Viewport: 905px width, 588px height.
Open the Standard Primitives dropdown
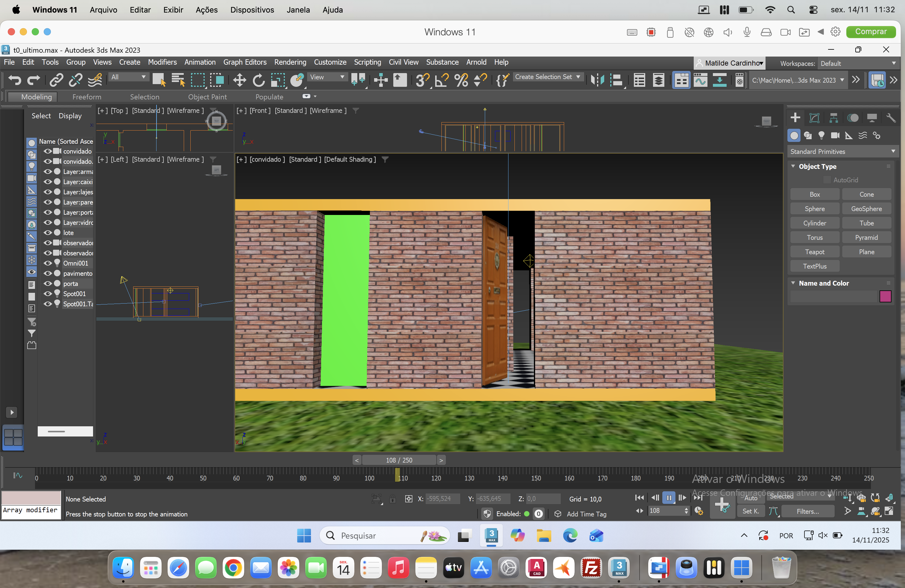point(842,151)
